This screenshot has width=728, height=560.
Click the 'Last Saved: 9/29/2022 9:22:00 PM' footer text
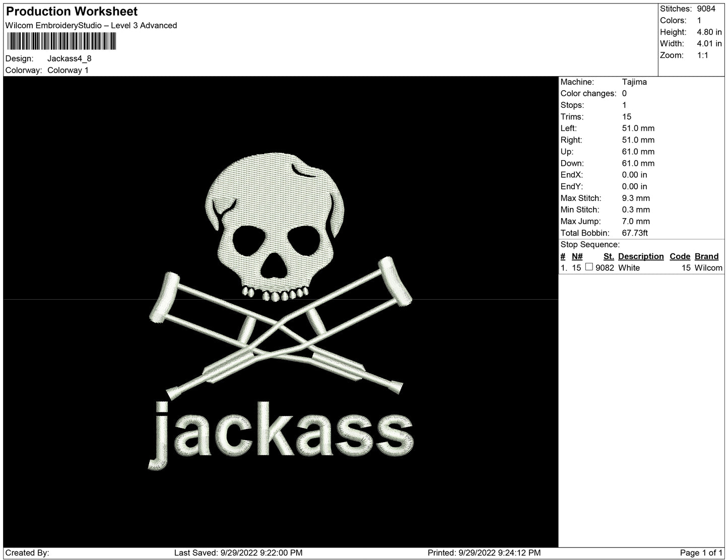click(x=238, y=552)
